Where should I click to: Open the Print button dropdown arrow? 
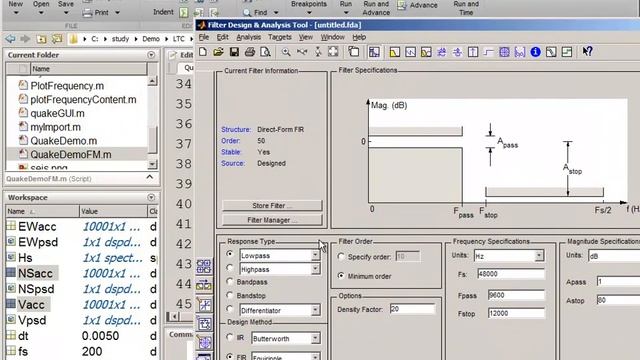click(117, 13)
